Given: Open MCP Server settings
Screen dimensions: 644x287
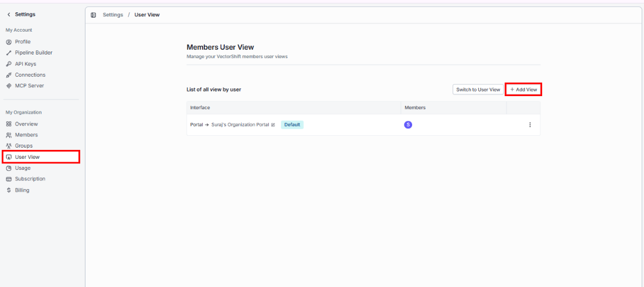Looking at the screenshot, I should pos(30,86).
